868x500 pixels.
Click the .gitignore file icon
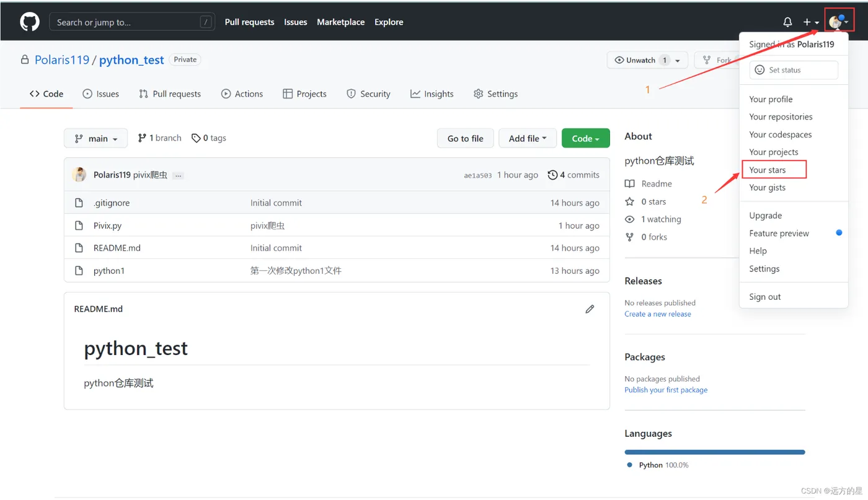pyautogui.click(x=79, y=203)
